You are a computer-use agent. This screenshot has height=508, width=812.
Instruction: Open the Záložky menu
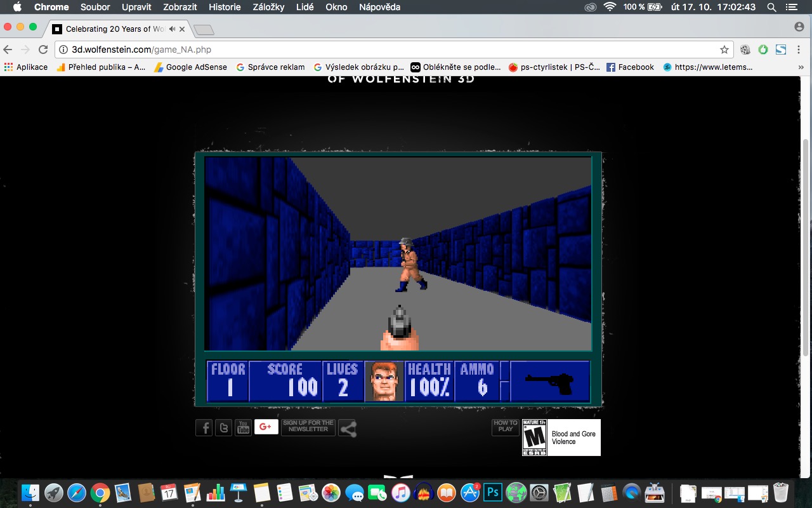coord(268,7)
